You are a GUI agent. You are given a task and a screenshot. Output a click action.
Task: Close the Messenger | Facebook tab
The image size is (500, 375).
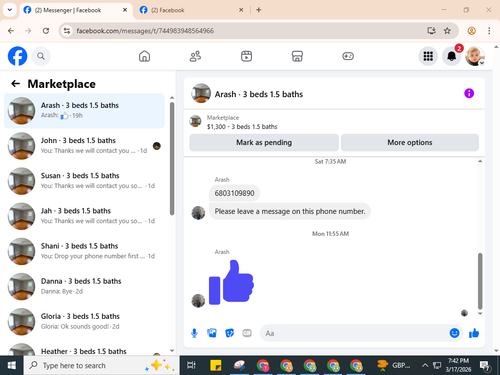point(125,10)
